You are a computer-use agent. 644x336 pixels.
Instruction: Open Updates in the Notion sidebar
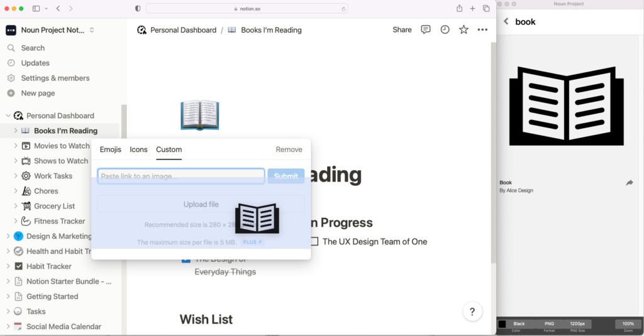coord(35,63)
